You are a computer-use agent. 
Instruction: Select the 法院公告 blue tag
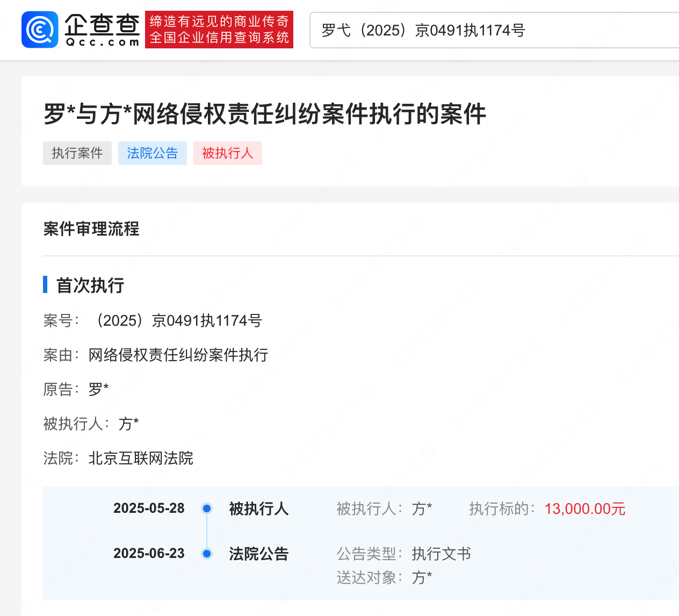153,153
